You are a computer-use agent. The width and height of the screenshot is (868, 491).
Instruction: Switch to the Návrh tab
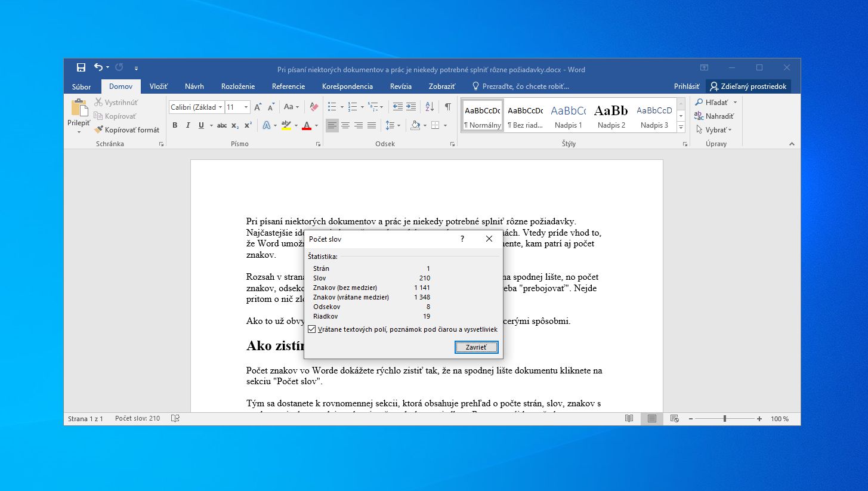coord(194,87)
